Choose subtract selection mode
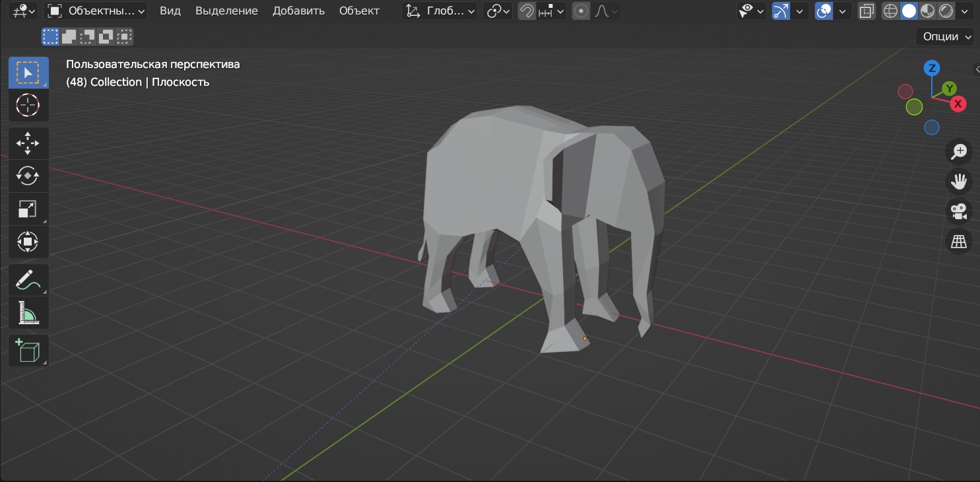This screenshot has width=980, height=482. coord(87,36)
